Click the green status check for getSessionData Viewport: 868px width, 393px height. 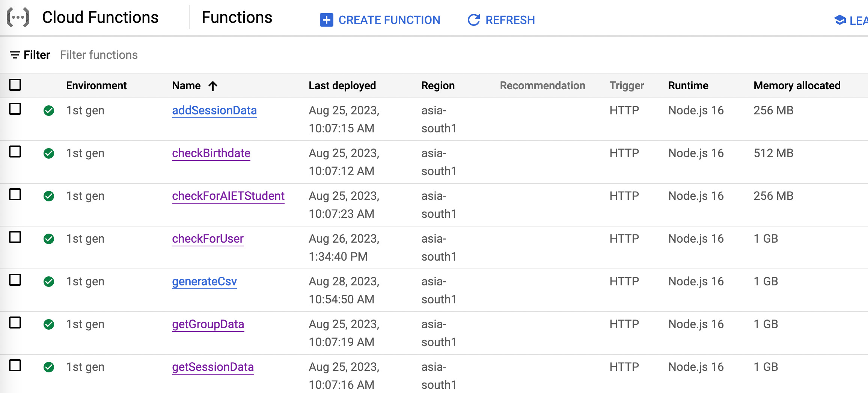(x=49, y=367)
